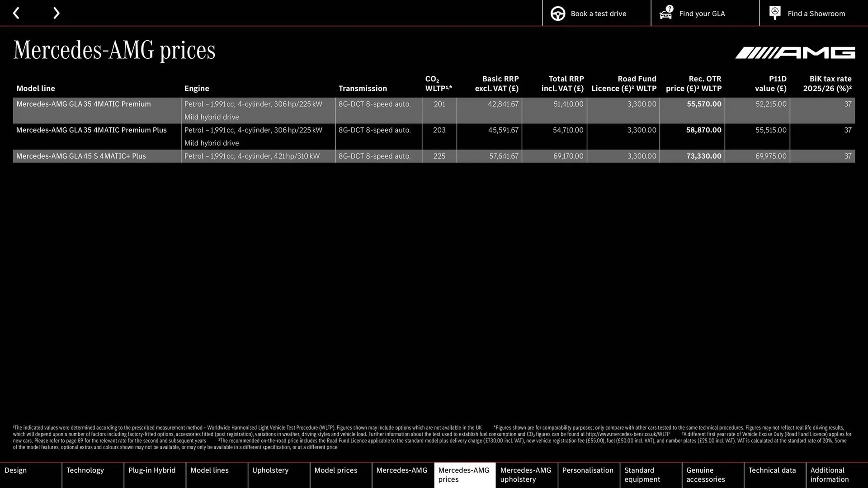Go to next page with right chevron arrow
The width and height of the screenshot is (868, 488).
[56, 13]
